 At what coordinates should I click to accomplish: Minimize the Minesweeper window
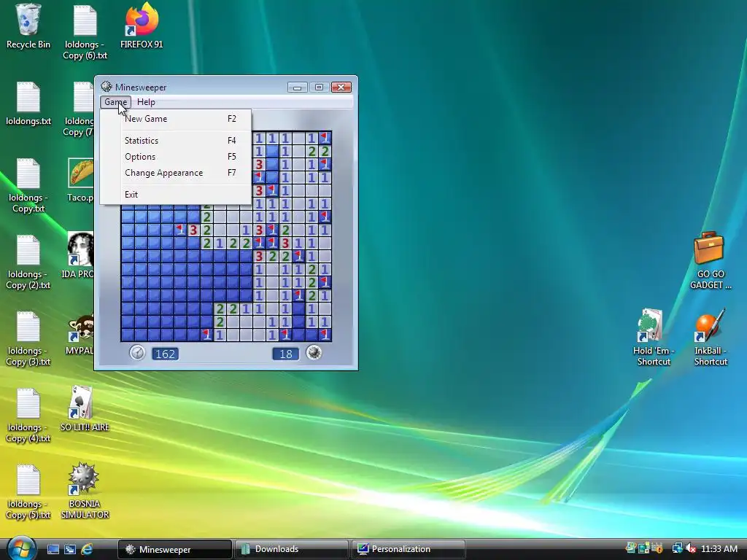click(x=298, y=87)
